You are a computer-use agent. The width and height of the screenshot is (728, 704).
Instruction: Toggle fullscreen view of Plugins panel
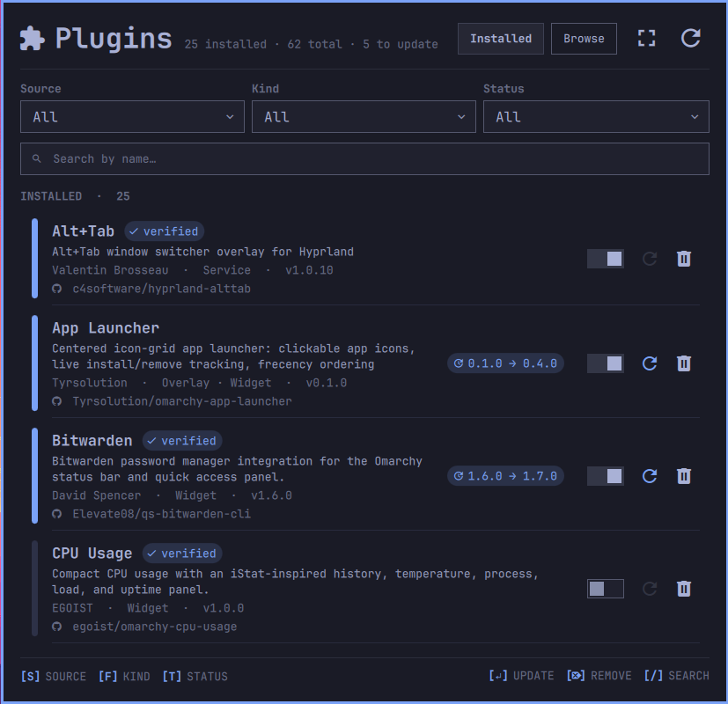(x=646, y=38)
